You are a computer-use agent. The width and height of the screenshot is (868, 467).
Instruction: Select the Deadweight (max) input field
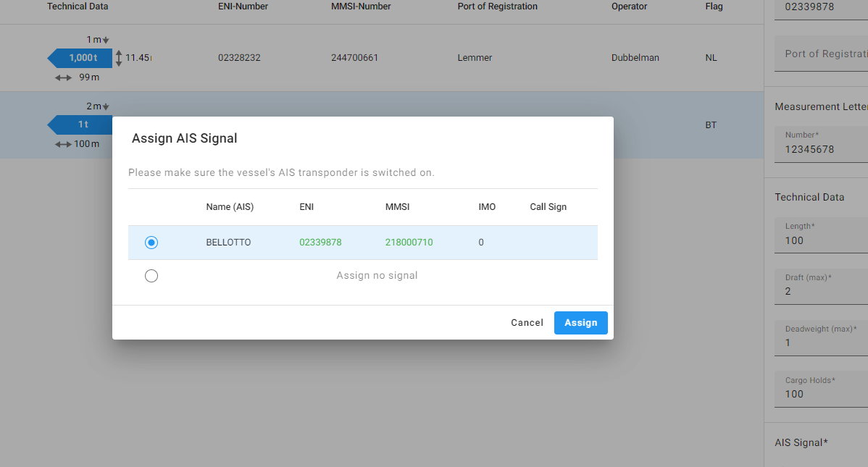tap(822, 342)
